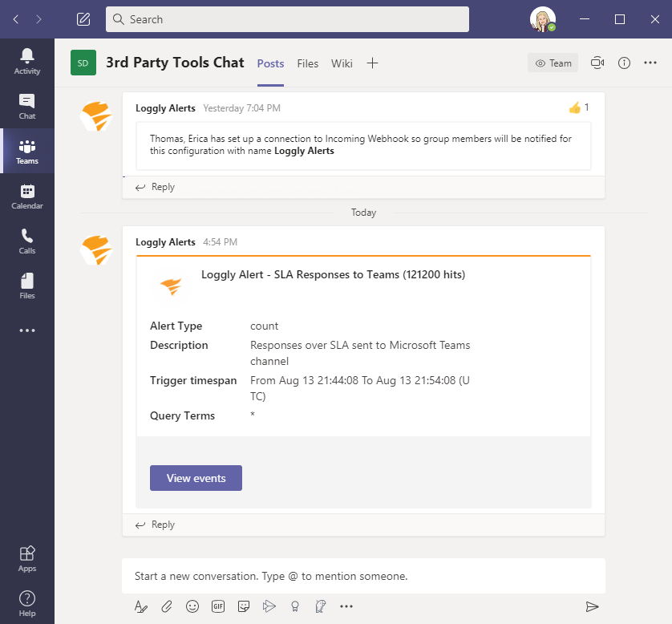Expand more messaging extensions ellipsis
672x624 pixels.
(x=346, y=606)
